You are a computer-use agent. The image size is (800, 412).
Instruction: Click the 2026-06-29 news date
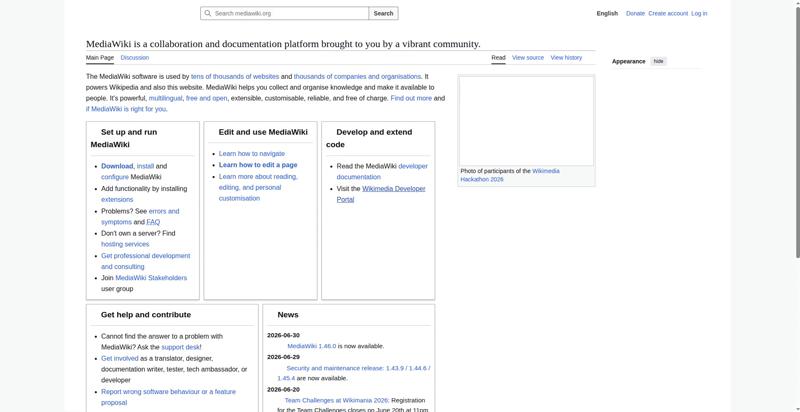coord(283,357)
